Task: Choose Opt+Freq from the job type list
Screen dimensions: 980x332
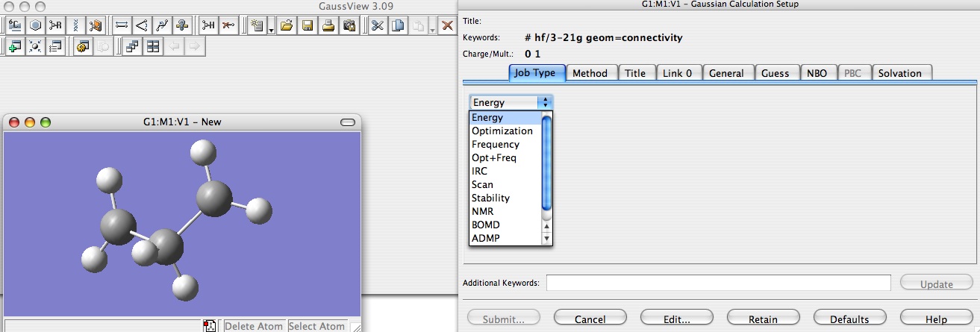Action: coord(505,157)
